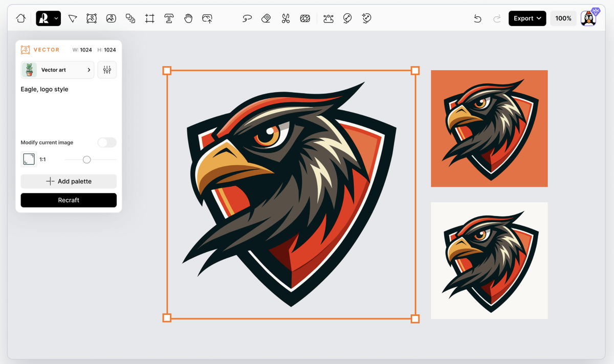
Task: Click the 1:1 aspect ratio icon
Action: pyautogui.click(x=29, y=160)
